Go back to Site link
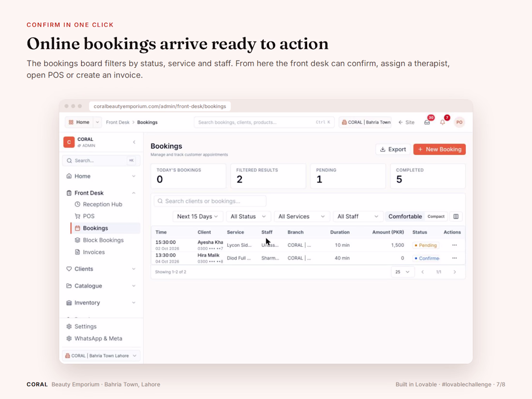The image size is (532, 399). (x=406, y=122)
